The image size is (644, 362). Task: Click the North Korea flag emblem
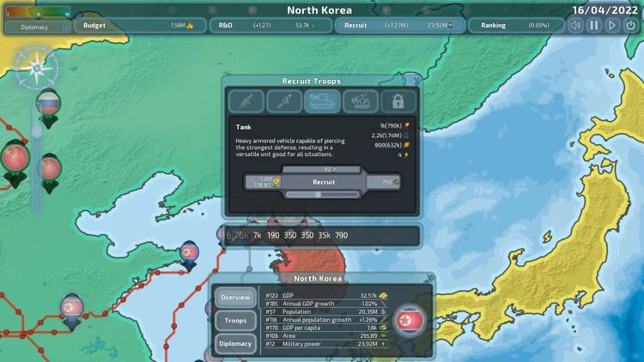pos(410,319)
